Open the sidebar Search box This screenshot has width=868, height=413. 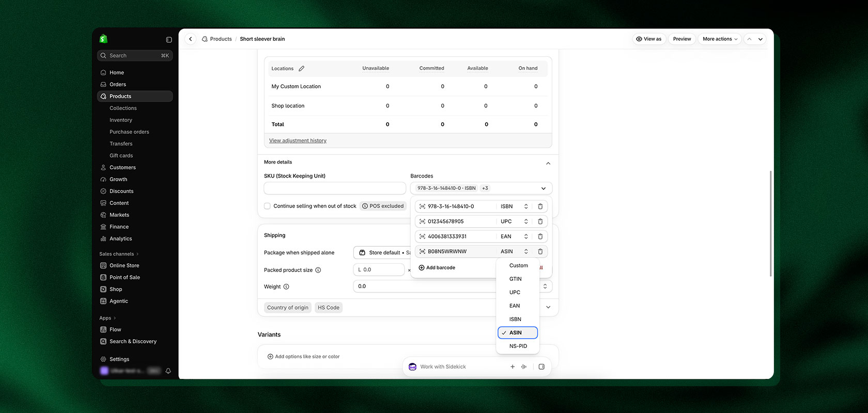tap(135, 56)
